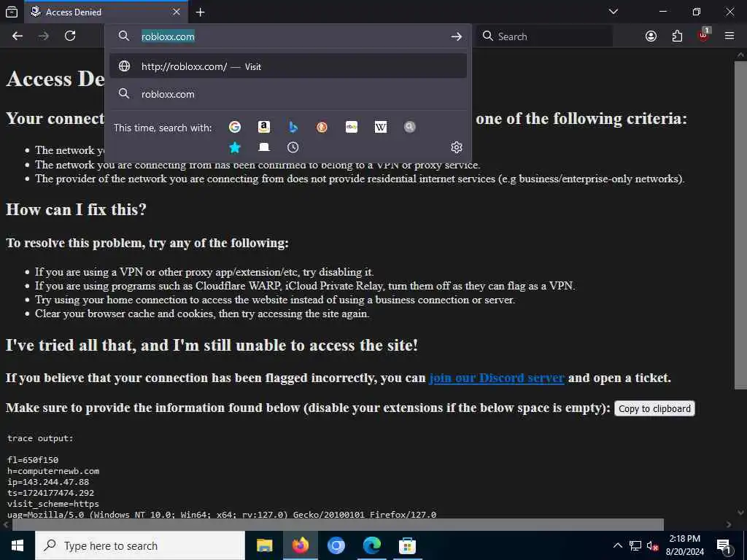Search open tabs with the tabs icon
The image size is (747, 560).
[264, 147]
